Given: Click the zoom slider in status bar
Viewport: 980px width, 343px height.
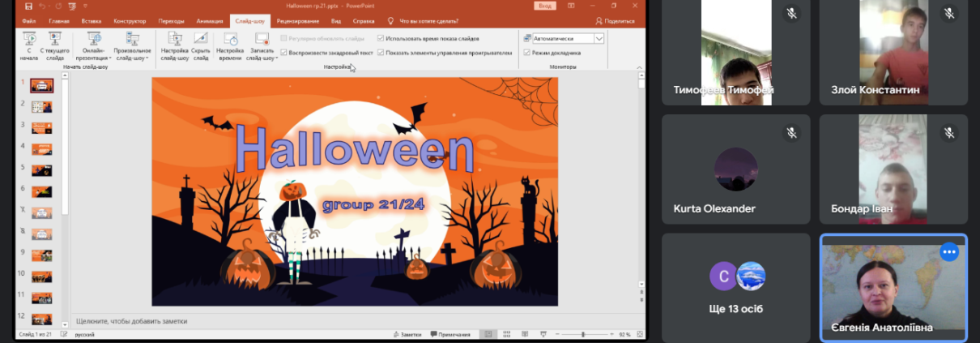Looking at the screenshot, I should click(583, 334).
